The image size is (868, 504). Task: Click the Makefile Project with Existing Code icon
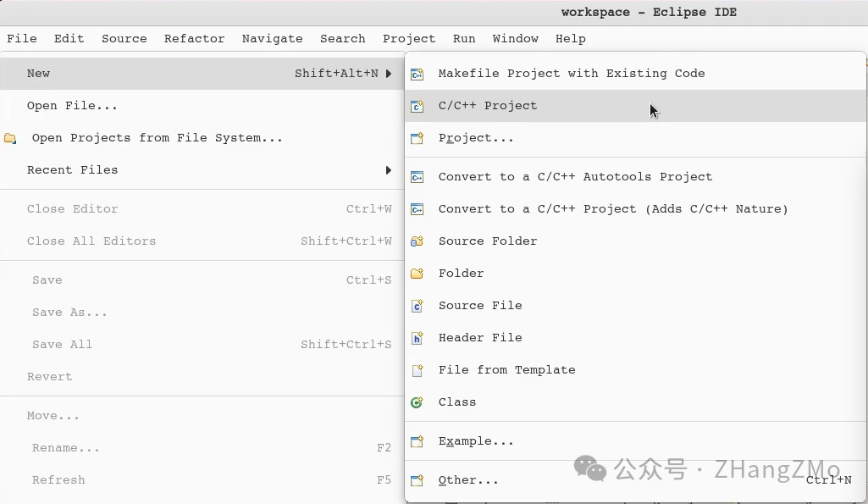tap(417, 74)
